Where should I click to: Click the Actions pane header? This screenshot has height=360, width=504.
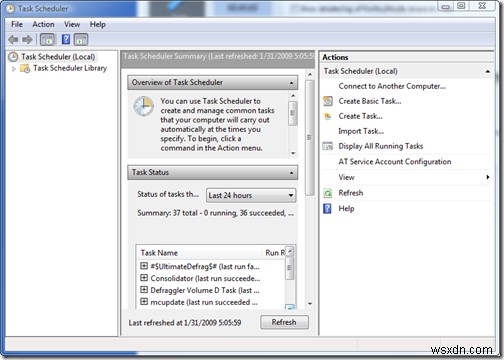coord(406,57)
